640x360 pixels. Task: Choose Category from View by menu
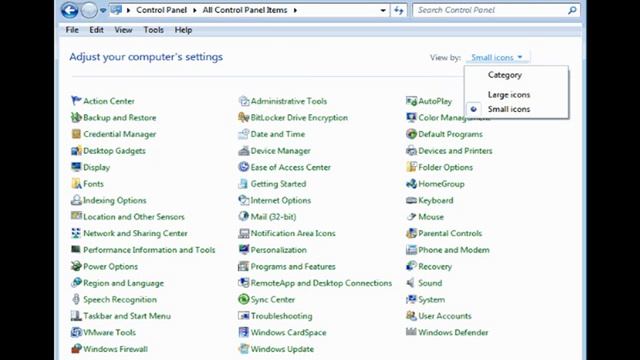504,75
